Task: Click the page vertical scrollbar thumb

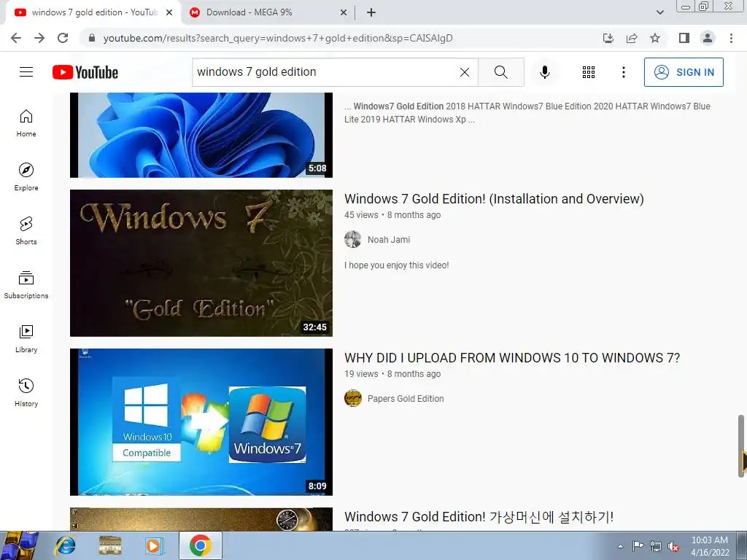Action: tap(742, 446)
